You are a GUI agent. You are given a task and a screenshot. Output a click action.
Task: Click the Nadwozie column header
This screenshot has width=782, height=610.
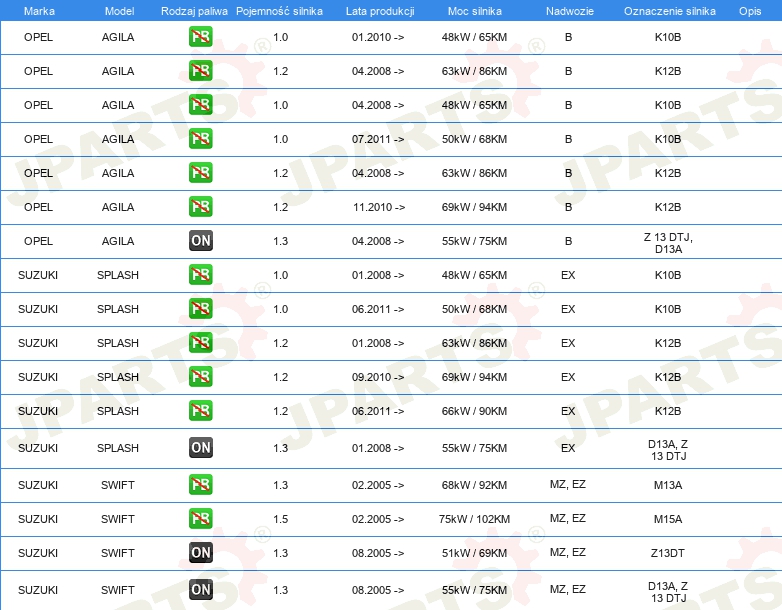point(570,11)
